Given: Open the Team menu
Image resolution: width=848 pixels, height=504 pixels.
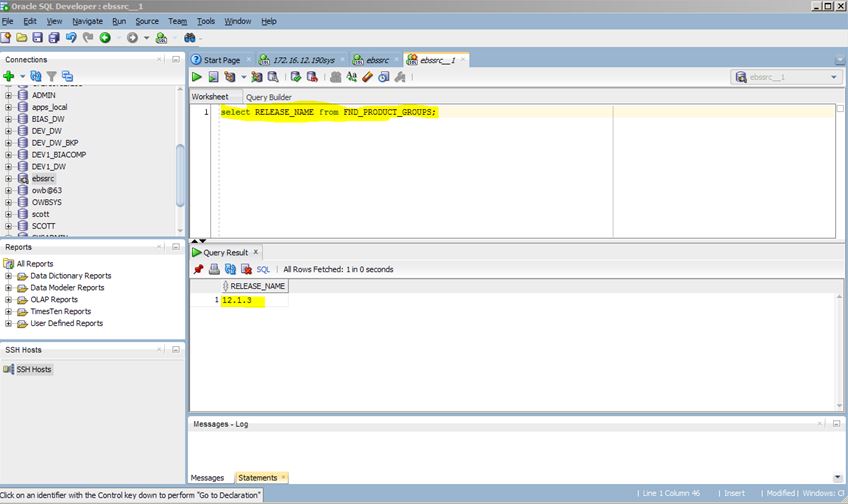Looking at the screenshot, I should 177,21.
